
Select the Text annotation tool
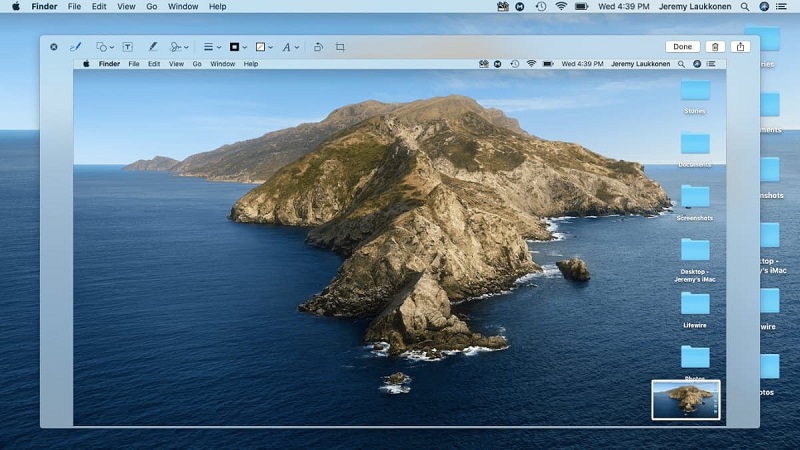127,47
